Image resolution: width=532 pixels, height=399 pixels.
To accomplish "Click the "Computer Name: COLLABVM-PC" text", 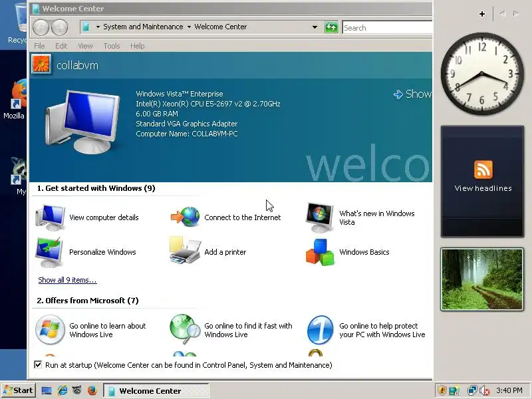I will pyautogui.click(x=187, y=134).
